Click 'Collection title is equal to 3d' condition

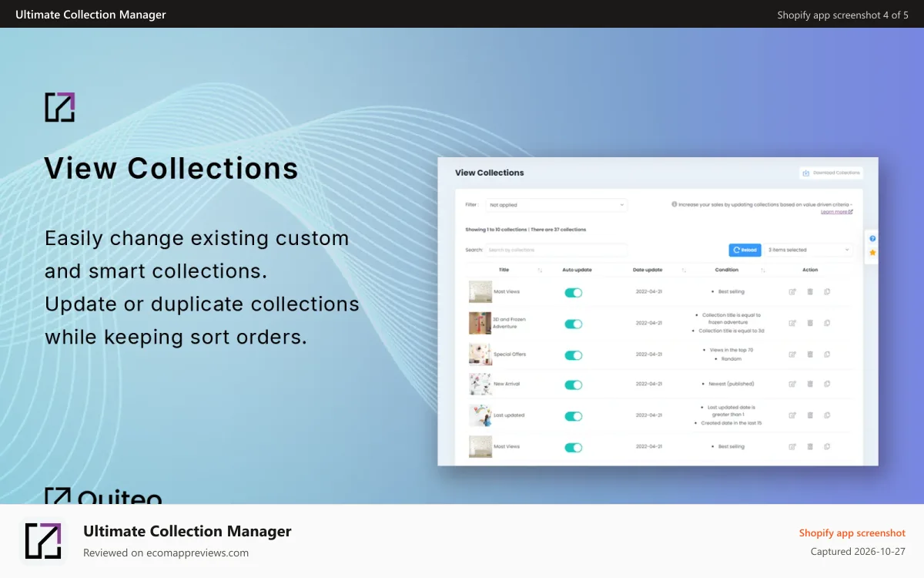tap(731, 331)
